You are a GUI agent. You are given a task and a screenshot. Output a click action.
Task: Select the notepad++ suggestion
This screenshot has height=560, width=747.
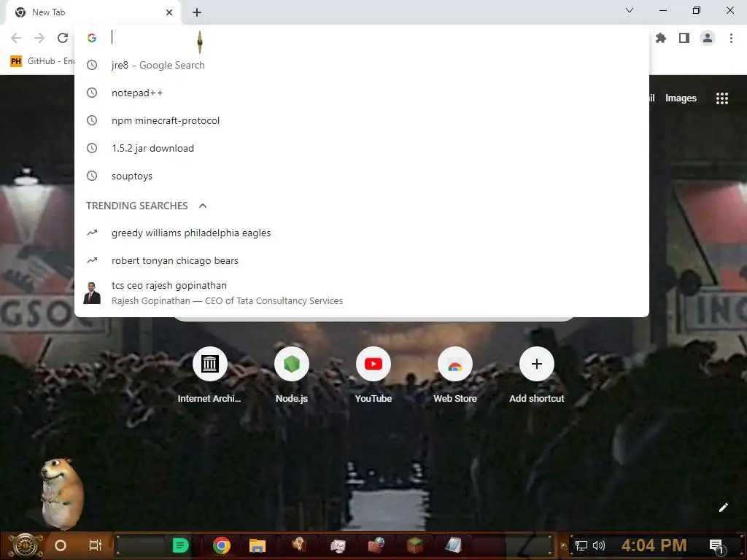[x=362, y=93]
